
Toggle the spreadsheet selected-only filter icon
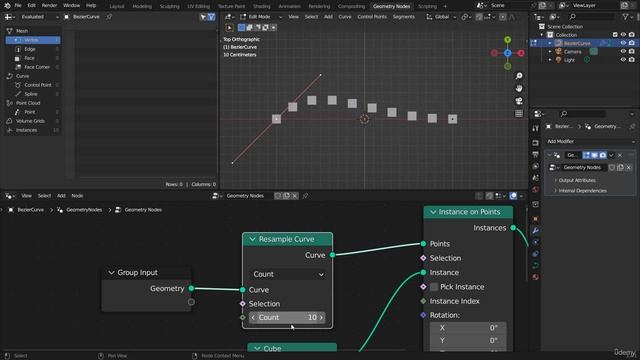(203, 17)
